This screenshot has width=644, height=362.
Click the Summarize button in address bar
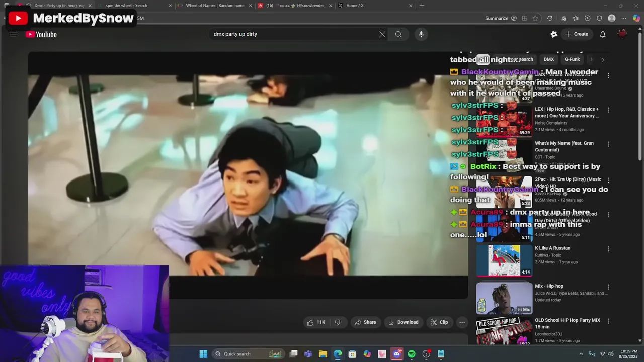pyautogui.click(x=501, y=18)
